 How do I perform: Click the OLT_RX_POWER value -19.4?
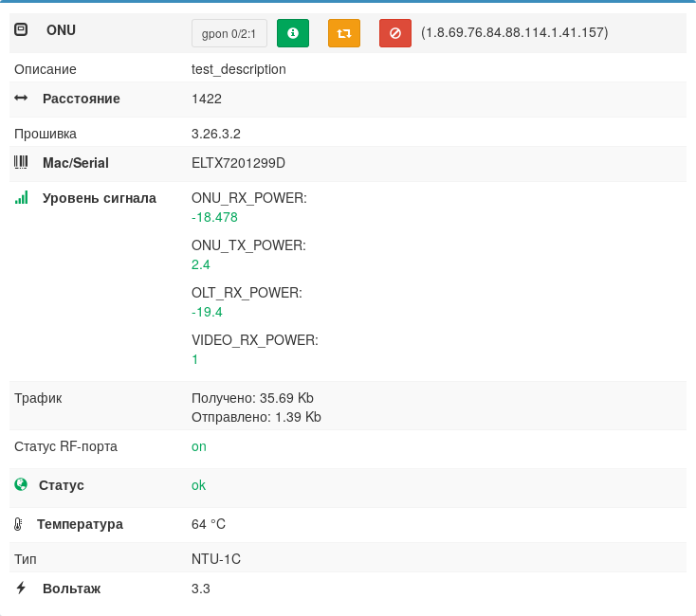point(207,312)
